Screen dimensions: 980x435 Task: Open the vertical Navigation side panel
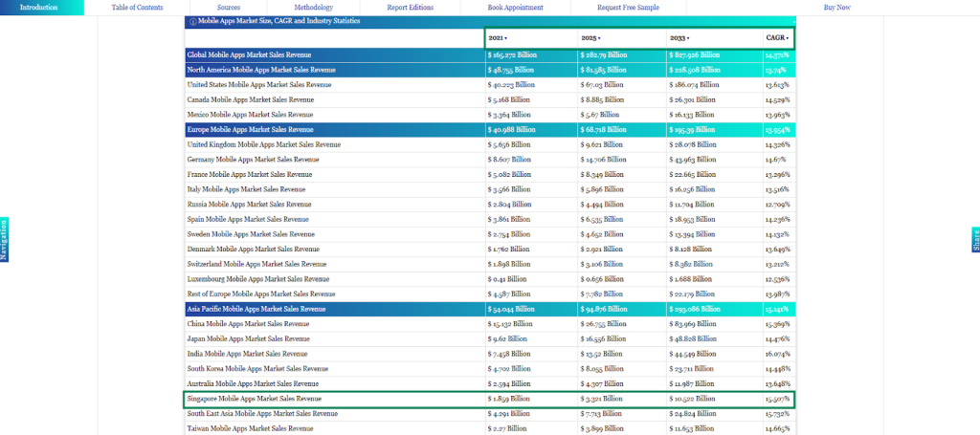click(4, 239)
